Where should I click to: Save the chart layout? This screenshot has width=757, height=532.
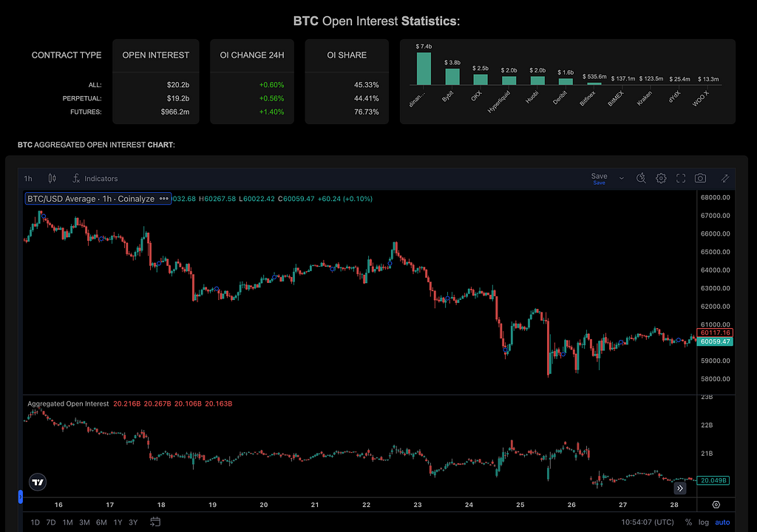pyautogui.click(x=599, y=178)
